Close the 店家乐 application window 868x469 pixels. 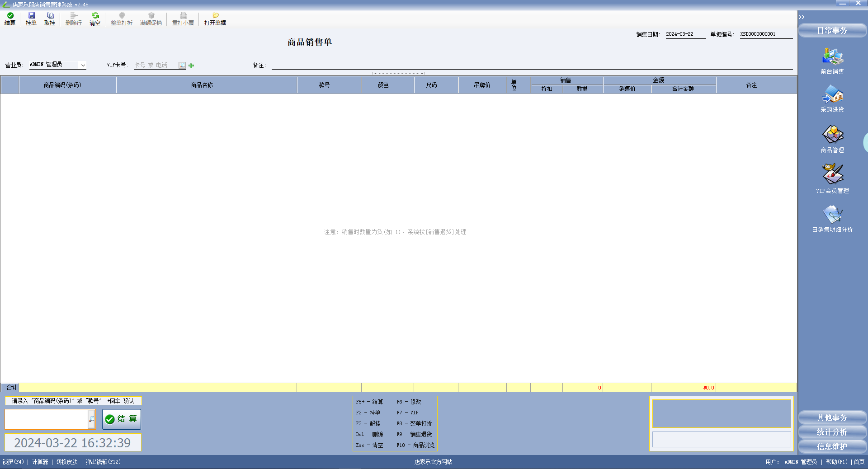point(858,4)
